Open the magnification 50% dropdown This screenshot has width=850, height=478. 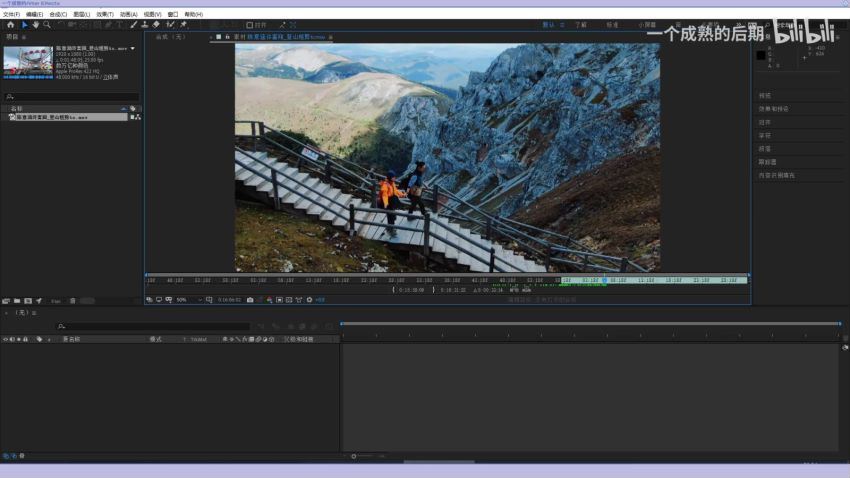189,300
